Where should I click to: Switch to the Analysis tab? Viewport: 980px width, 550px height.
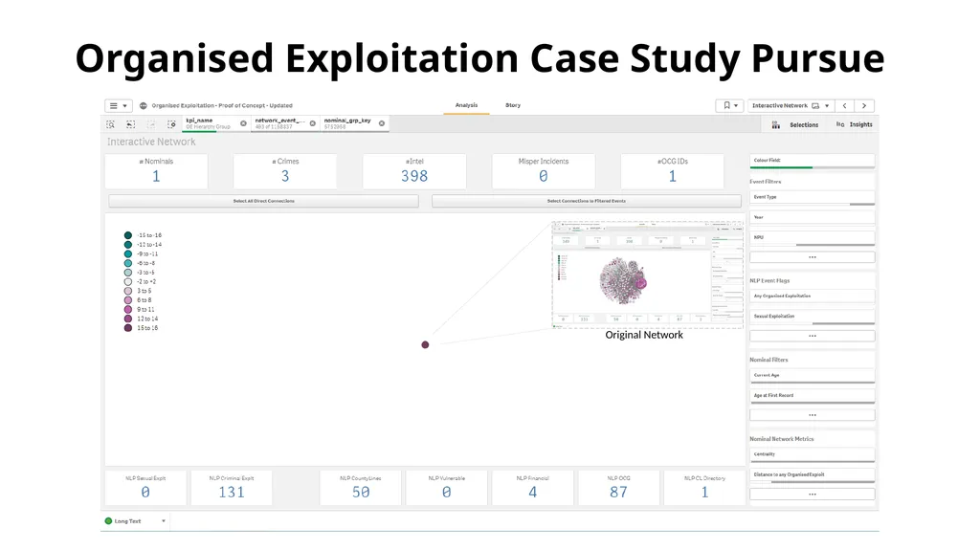click(x=466, y=105)
